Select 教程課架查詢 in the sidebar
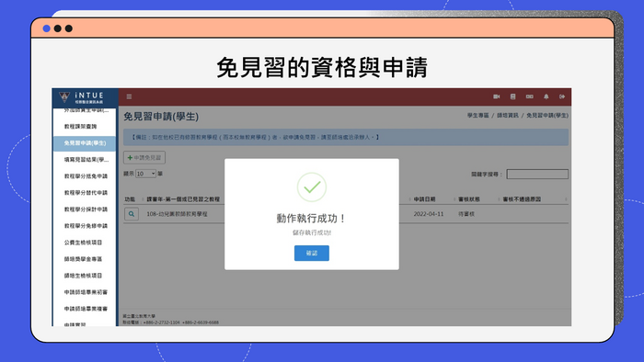The image size is (644, 362). coord(80,126)
